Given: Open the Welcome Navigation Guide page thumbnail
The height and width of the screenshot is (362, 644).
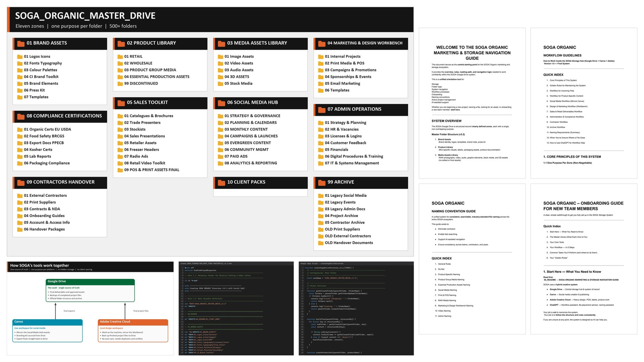Looking at the screenshot, I should [472, 103].
